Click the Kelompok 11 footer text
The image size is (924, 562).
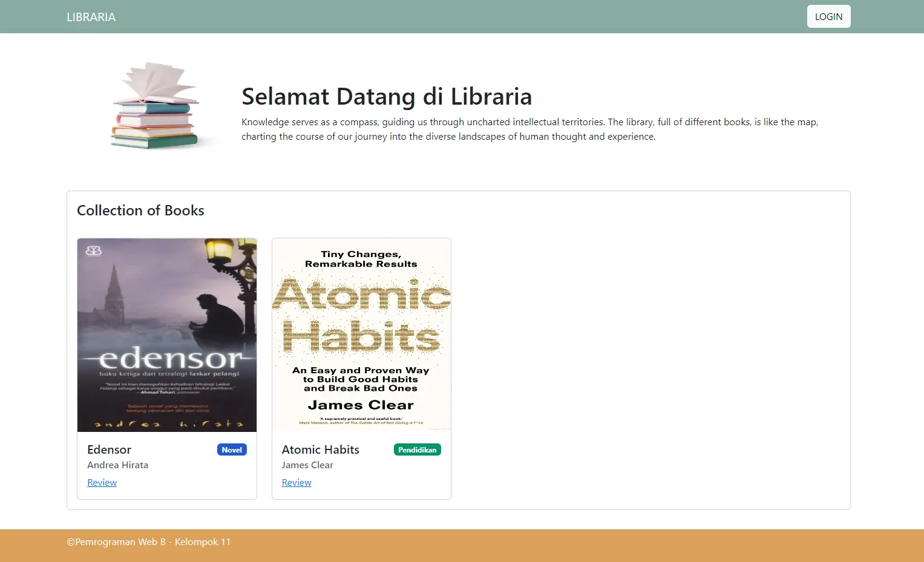[x=148, y=541]
